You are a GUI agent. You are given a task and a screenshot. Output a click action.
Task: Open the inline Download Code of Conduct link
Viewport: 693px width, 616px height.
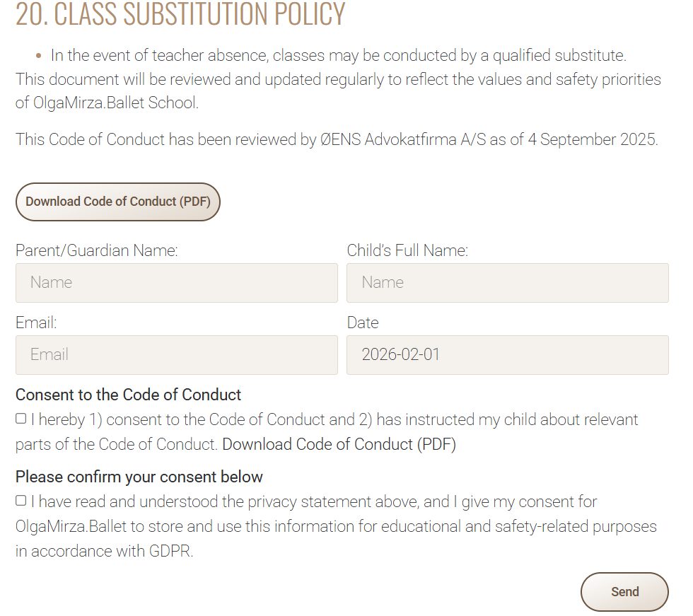point(339,444)
